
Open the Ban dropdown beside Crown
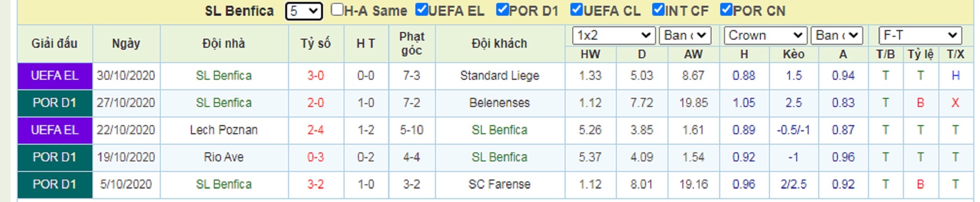click(x=837, y=35)
